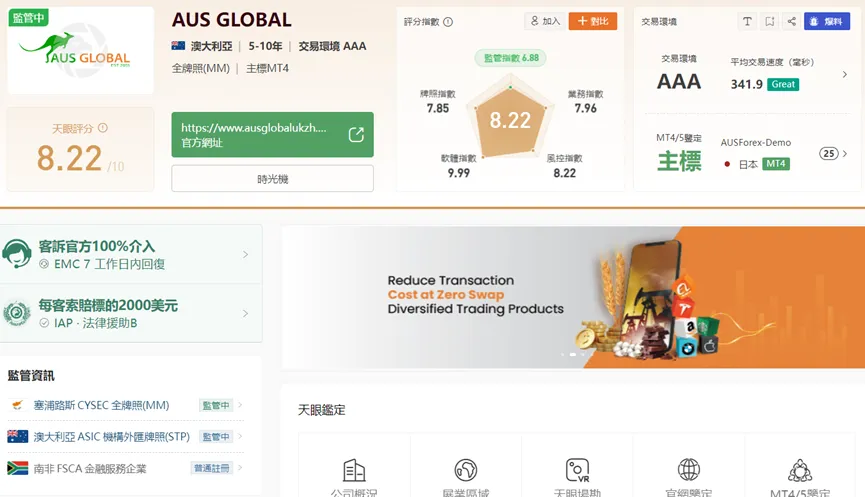The width and height of the screenshot is (865, 497).
Task: Expand 每客索賠標的2000美元 chevron arrow
Action: 245,313
